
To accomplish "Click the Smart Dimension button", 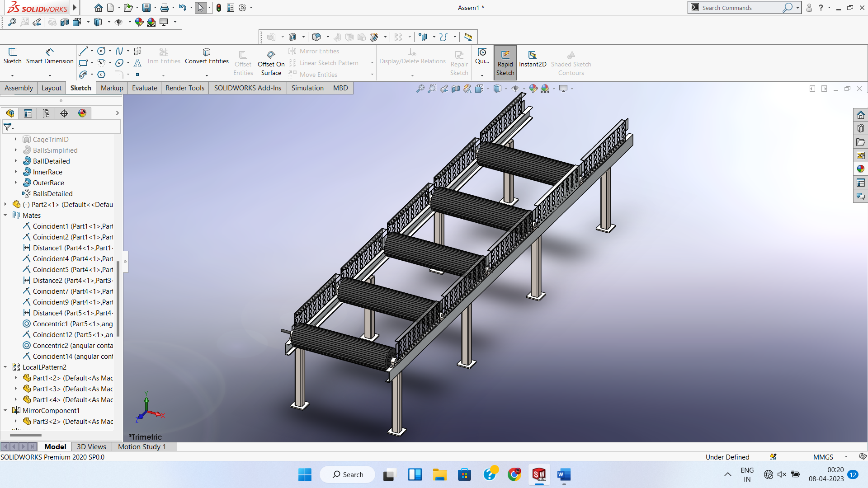I will 50,56.
